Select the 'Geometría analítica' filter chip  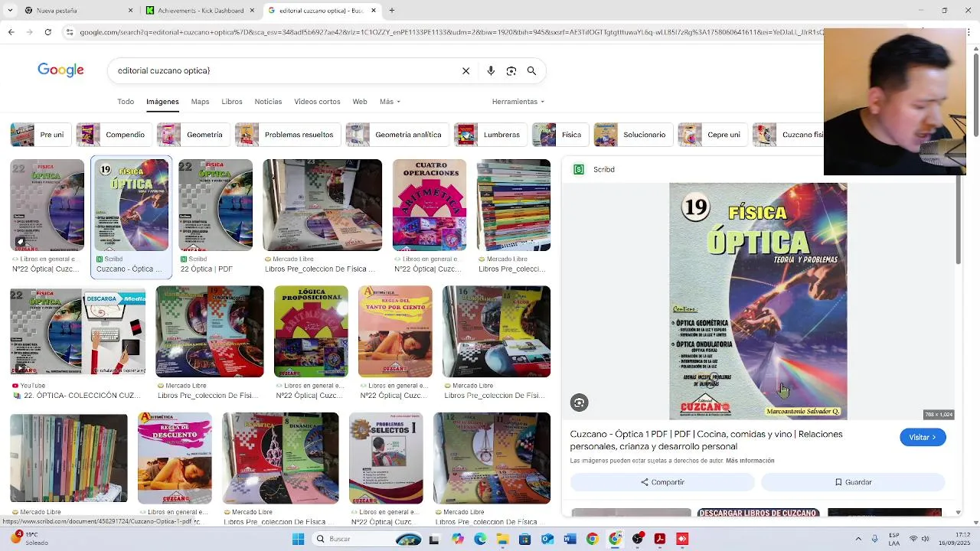(397, 135)
